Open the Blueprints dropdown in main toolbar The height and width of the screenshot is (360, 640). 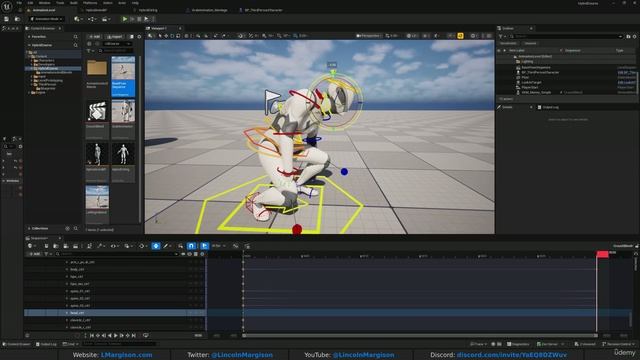92,19
